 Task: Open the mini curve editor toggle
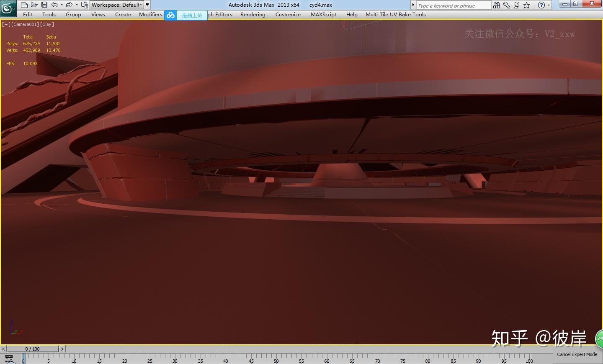click(8, 359)
